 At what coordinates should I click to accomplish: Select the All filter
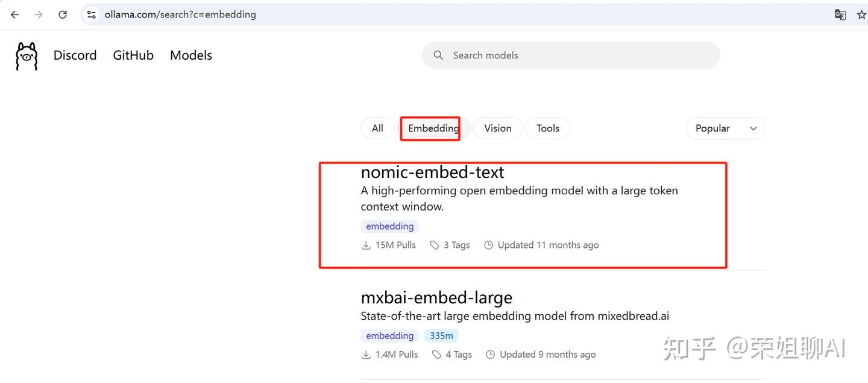tap(377, 128)
